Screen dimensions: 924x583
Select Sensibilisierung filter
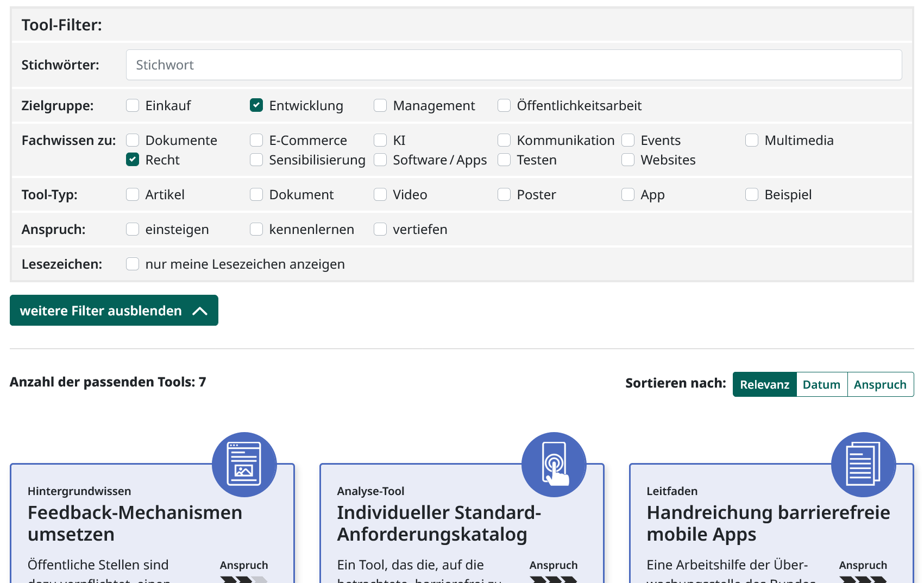tap(256, 160)
